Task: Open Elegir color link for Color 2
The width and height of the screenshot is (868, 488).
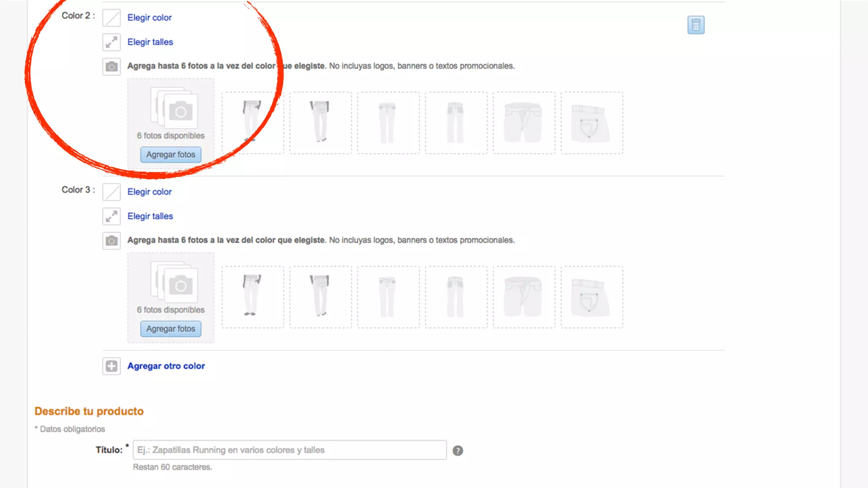Action: [150, 18]
